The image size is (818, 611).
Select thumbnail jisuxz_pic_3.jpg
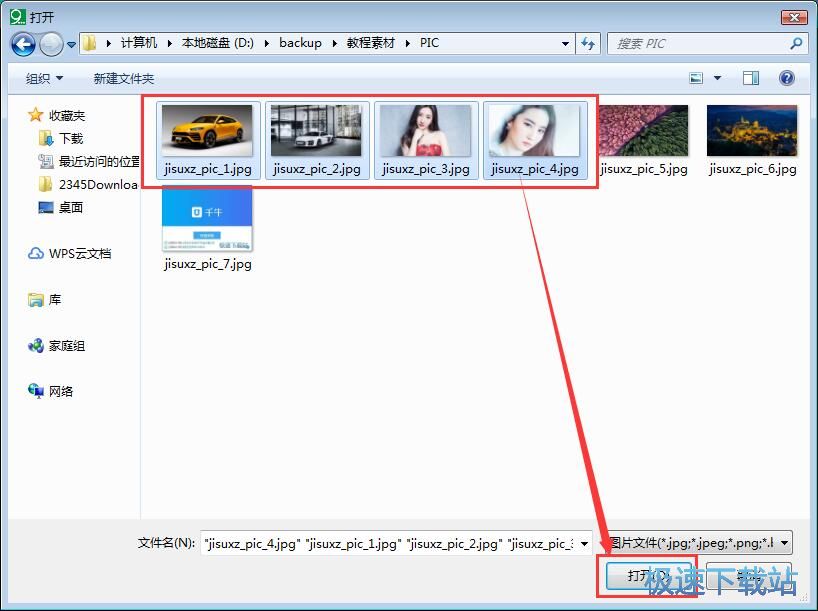pos(425,130)
